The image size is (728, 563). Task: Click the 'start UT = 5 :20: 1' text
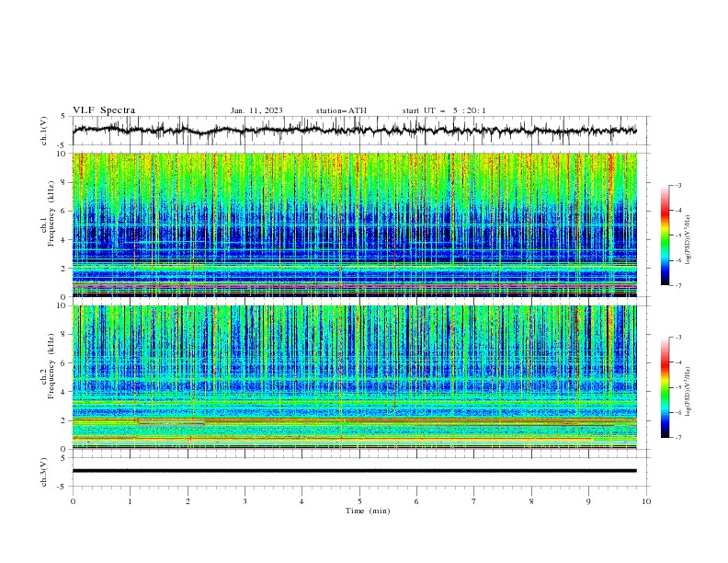(x=444, y=110)
